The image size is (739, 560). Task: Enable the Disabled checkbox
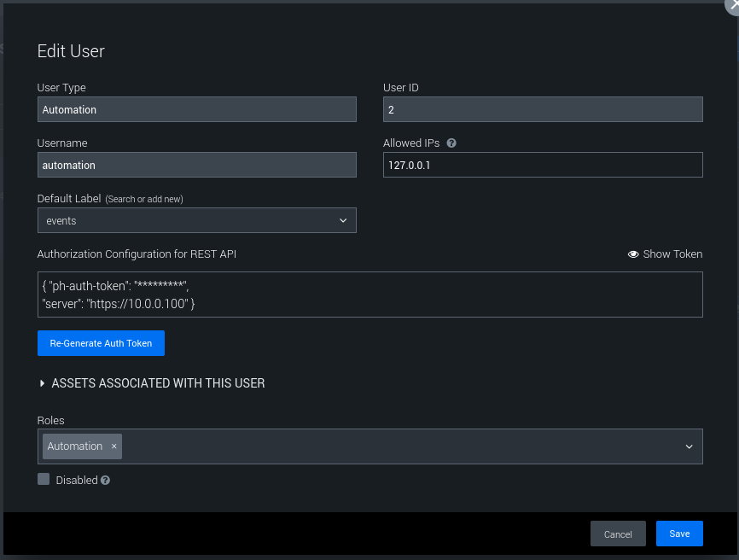(44, 480)
